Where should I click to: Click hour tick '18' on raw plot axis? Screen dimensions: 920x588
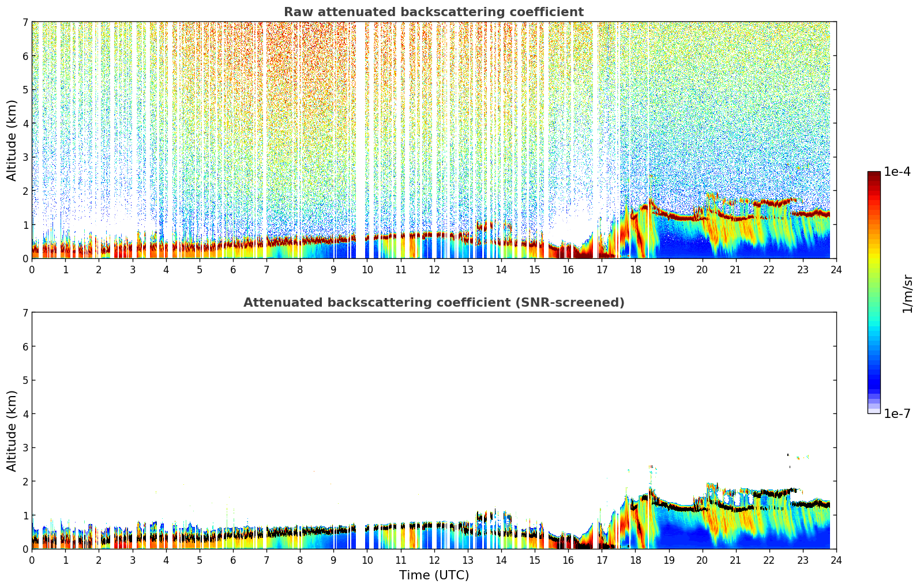tap(635, 269)
